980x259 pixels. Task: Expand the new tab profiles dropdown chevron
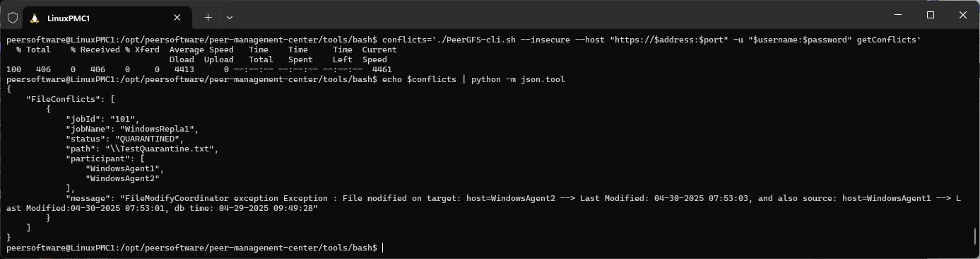coord(230,17)
